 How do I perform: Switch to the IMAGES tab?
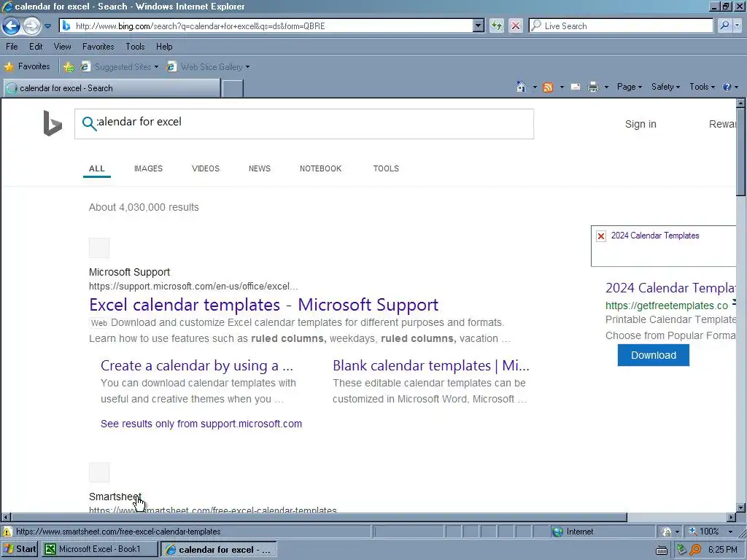coord(148,168)
